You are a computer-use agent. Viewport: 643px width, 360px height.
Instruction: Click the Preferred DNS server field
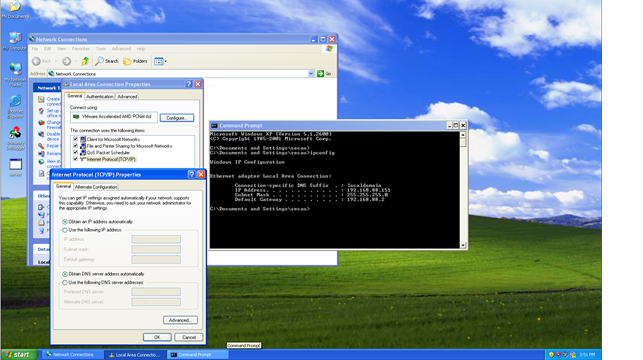[x=156, y=292]
